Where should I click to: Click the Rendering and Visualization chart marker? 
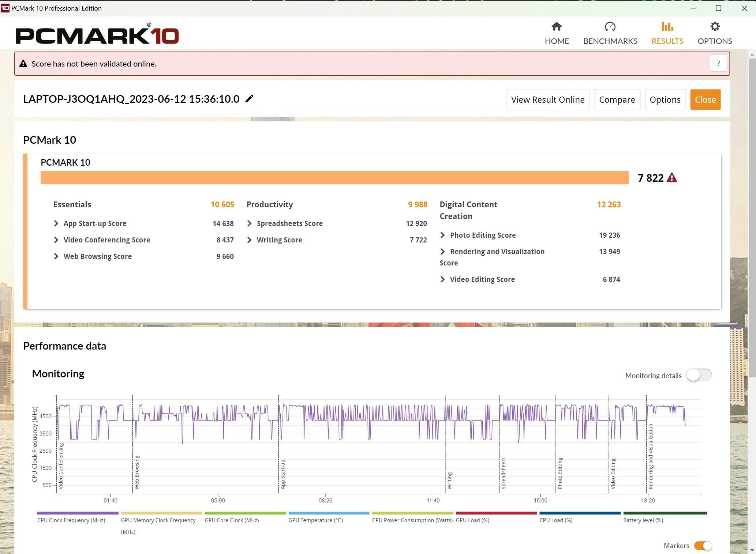[651, 456]
